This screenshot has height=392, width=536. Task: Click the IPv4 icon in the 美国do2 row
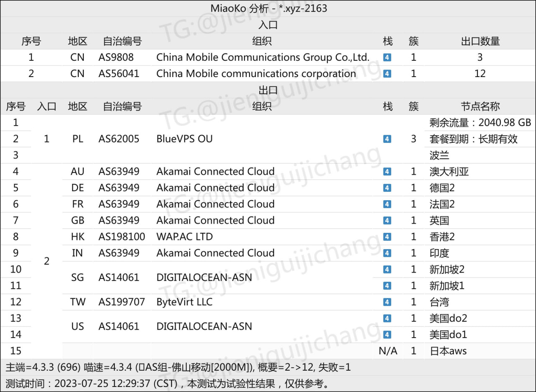click(x=387, y=319)
